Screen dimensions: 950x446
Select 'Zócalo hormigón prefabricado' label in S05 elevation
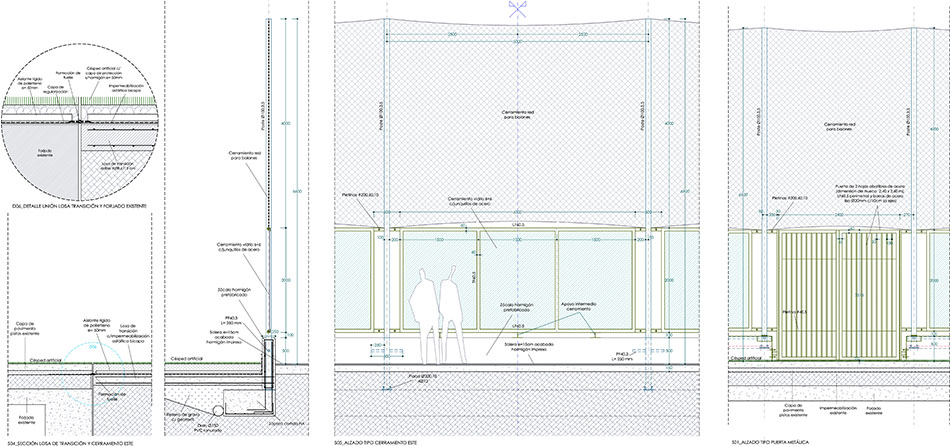click(518, 308)
